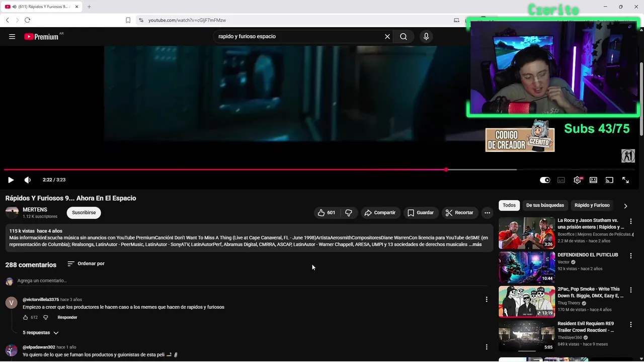Open MERTENS channel avatar
This screenshot has height=362, width=644.
pos(12,213)
